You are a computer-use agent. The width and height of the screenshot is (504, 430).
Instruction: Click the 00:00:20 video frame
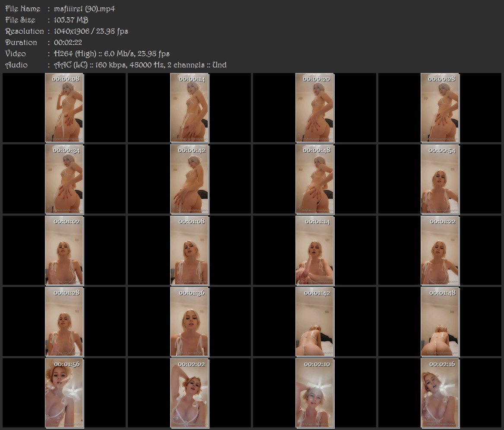tap(315, 108)
